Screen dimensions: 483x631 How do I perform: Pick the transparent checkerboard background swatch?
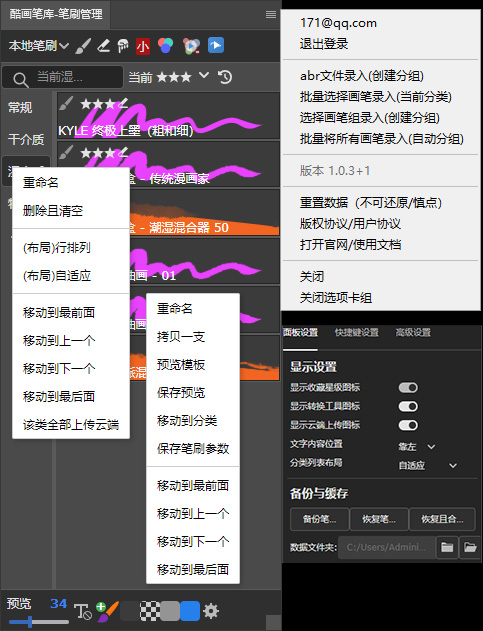(x=149, y=611)
